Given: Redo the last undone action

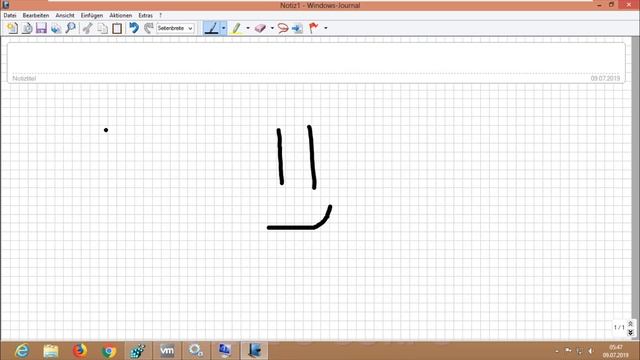Looking at the screenshot, I should 149,28.
